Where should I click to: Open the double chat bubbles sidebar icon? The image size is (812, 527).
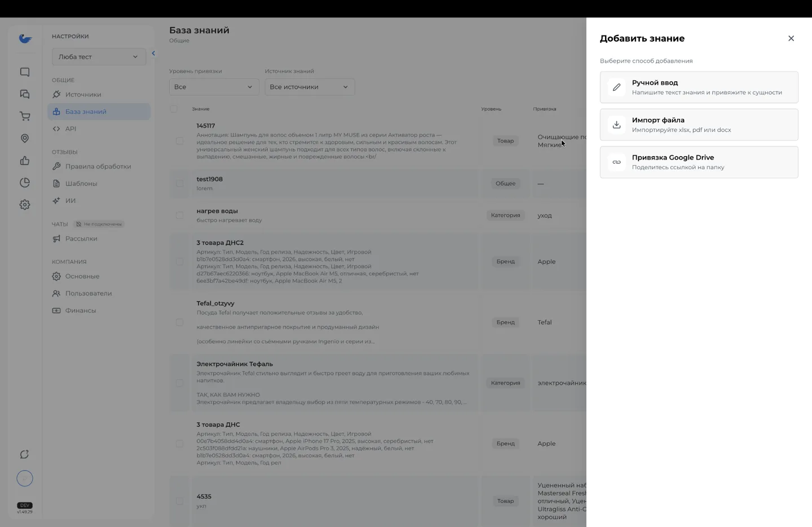(x=25, y=94)
